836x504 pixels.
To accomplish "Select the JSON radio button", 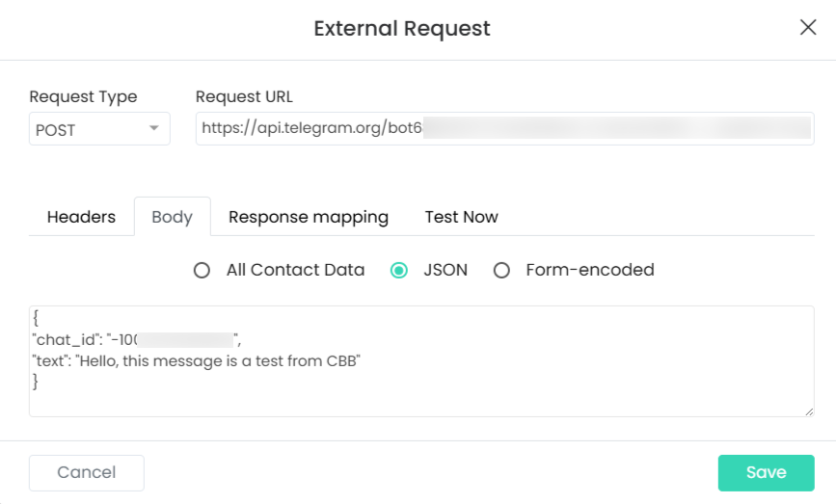I will point(398,271).
